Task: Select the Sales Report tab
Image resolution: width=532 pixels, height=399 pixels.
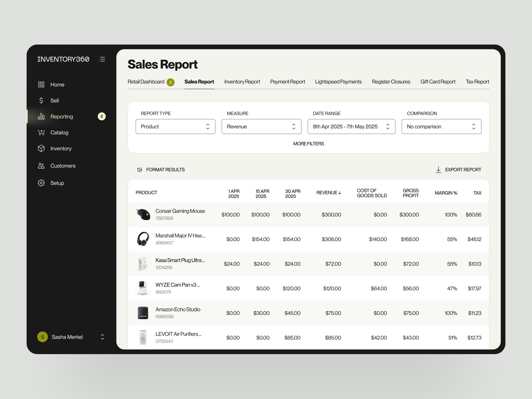Action: click(x=199, y=82)
